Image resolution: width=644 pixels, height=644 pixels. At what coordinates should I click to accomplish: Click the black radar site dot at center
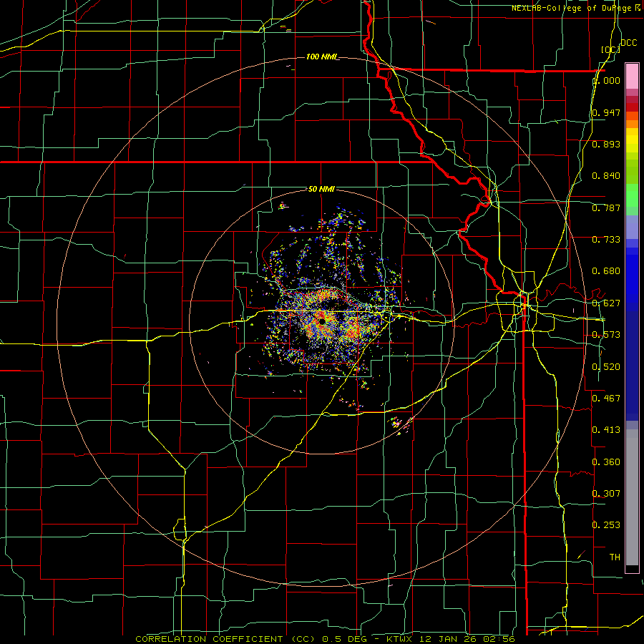[323, 322]
